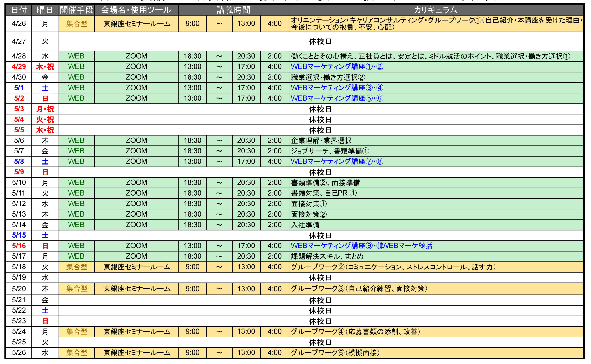Click the 18:30 start time in the 5/6 row

(x=192, y=140)
